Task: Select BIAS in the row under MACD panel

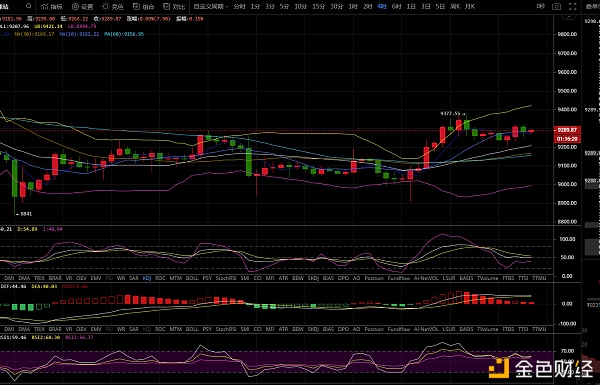Action: coord(328,329)
